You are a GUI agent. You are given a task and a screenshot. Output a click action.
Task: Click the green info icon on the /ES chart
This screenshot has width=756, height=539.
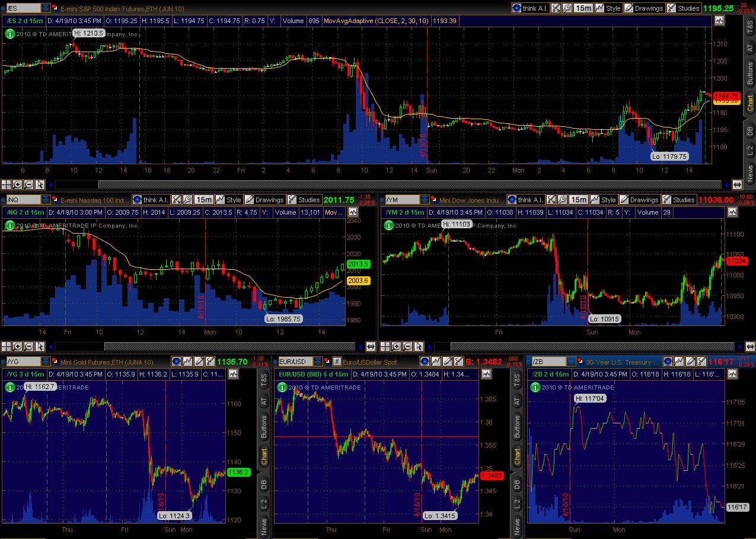tap(9, 34)
